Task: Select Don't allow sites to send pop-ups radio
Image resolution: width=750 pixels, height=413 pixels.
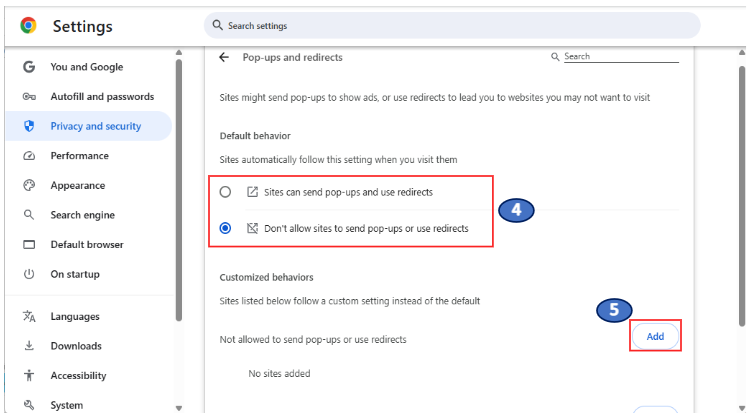Action: click(x=225, y=228)
